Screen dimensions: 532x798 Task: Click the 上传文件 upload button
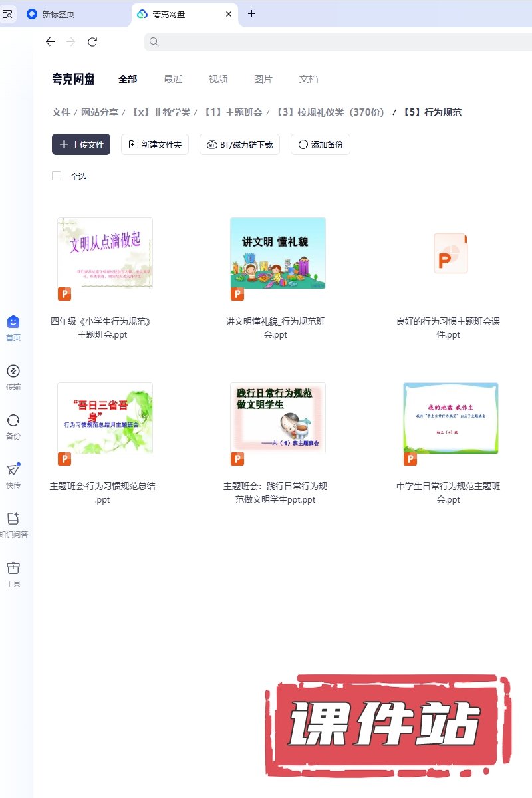point(81,144)
